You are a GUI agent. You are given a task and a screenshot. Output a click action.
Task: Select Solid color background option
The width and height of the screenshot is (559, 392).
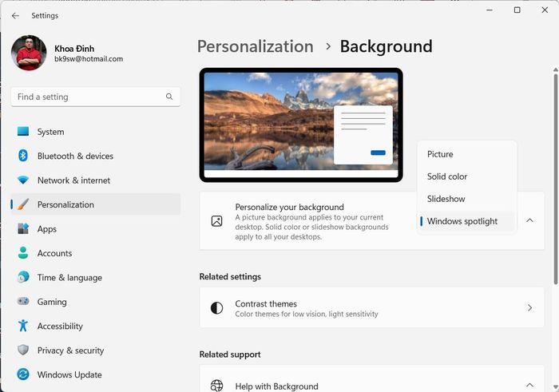[x=447, y=176]
